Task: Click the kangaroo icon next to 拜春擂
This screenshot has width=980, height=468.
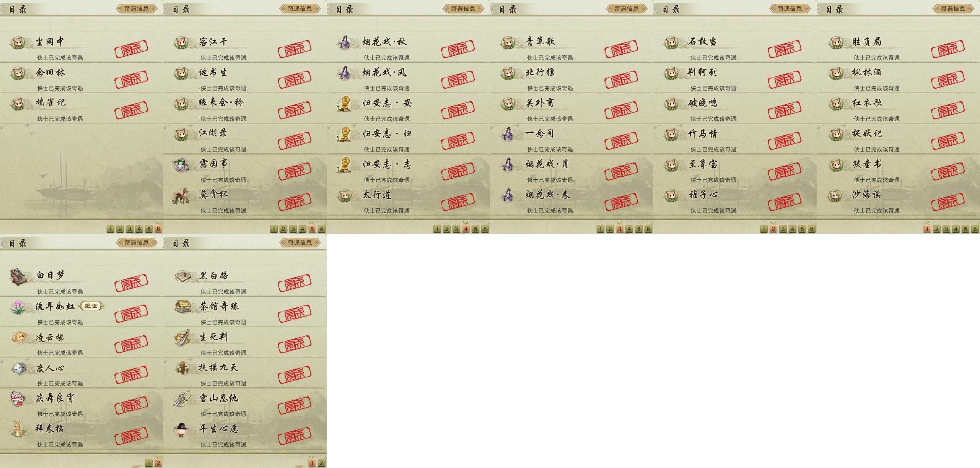Action: coord(18,429)
